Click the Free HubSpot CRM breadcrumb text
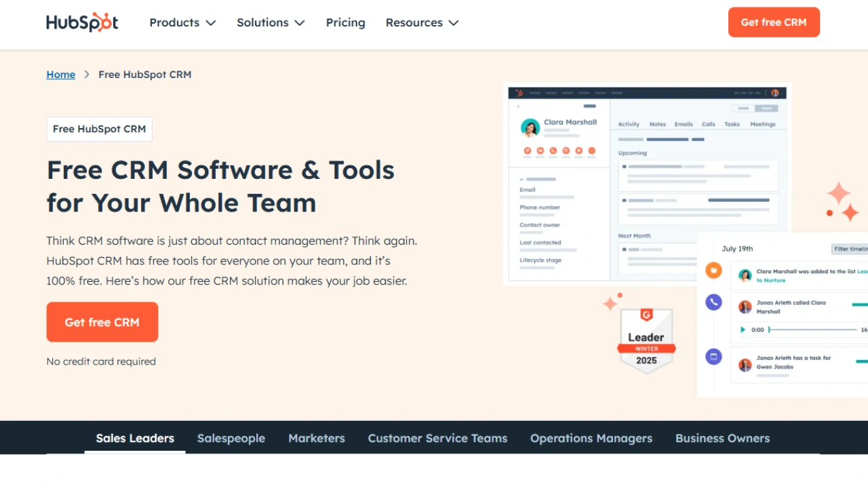This screenshot has height=488, width=868. coord(145,75)
